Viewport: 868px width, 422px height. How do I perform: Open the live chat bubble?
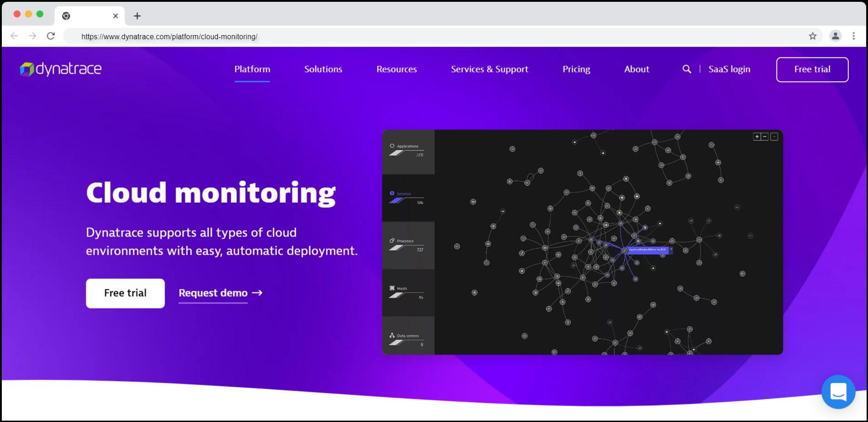[838, 392]
